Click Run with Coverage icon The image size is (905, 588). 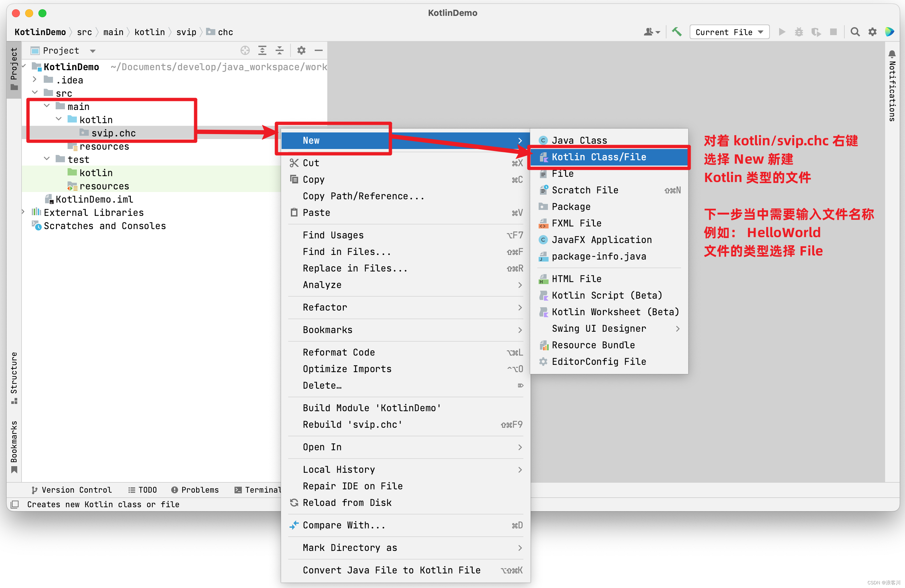coord(816,32)
